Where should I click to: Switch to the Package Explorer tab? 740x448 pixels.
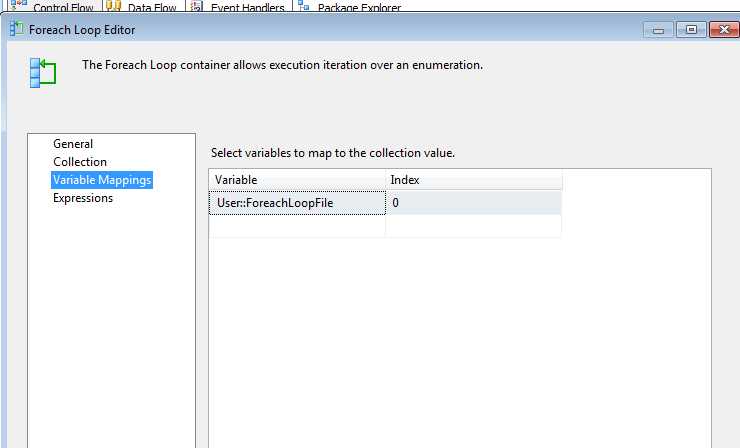pos(350,6)
